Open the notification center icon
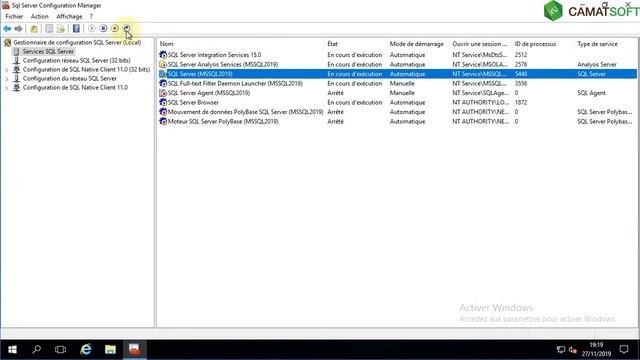640x360 pixels. pyautogui.click(x=624, y=349)
